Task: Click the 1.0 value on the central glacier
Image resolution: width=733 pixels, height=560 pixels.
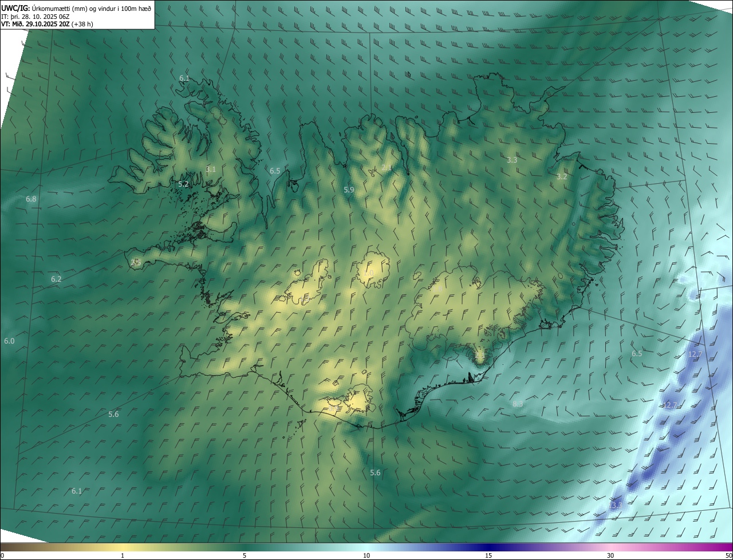Action: tap(368, 273)
